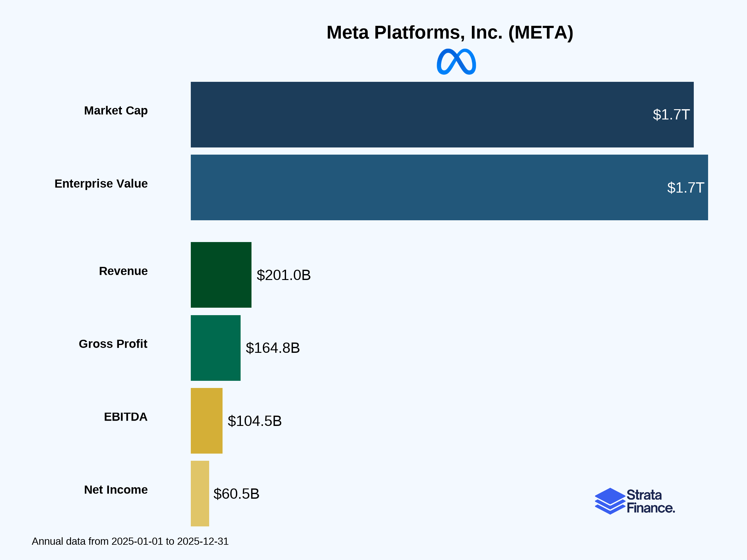Select the Enterprise Value bar
The width and height of the screenshot is (747, 560).
[x=449, y=187]
